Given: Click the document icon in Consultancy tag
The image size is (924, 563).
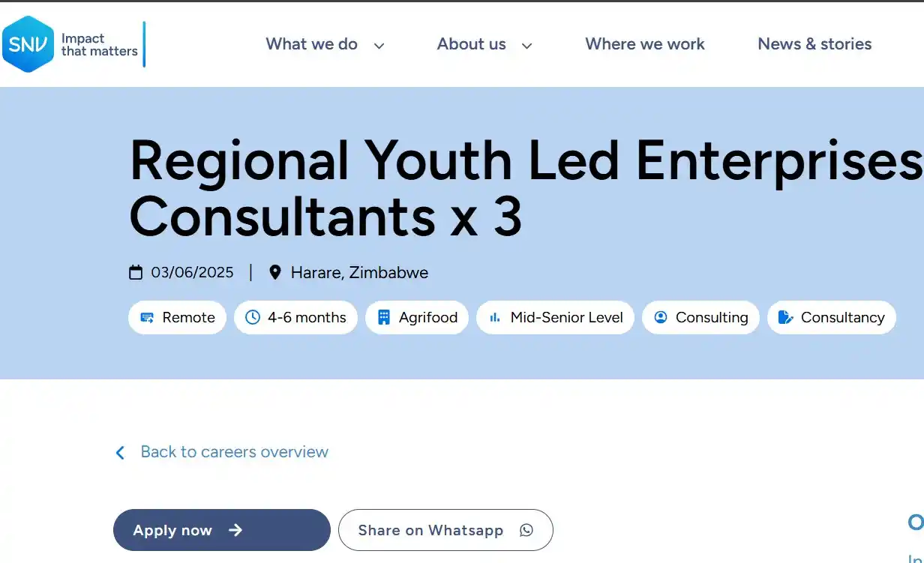Looking at the screenshot, I should (785, 317).
